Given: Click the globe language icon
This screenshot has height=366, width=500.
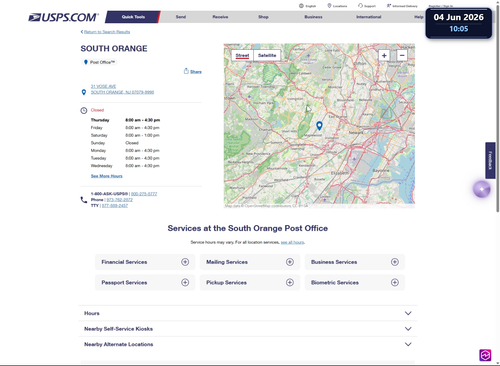Looking at the screenshot, I should pos(301,6).
